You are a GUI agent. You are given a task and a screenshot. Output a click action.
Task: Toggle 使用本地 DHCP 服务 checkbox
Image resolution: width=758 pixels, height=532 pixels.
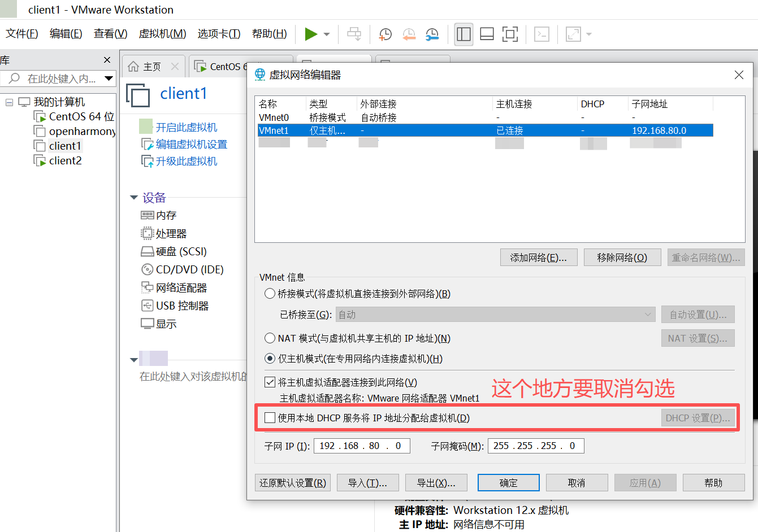pyautogui.click(x=270, y=418)
